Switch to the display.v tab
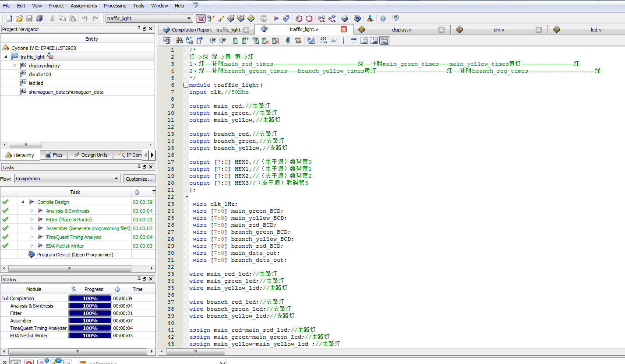 [401, 30]
